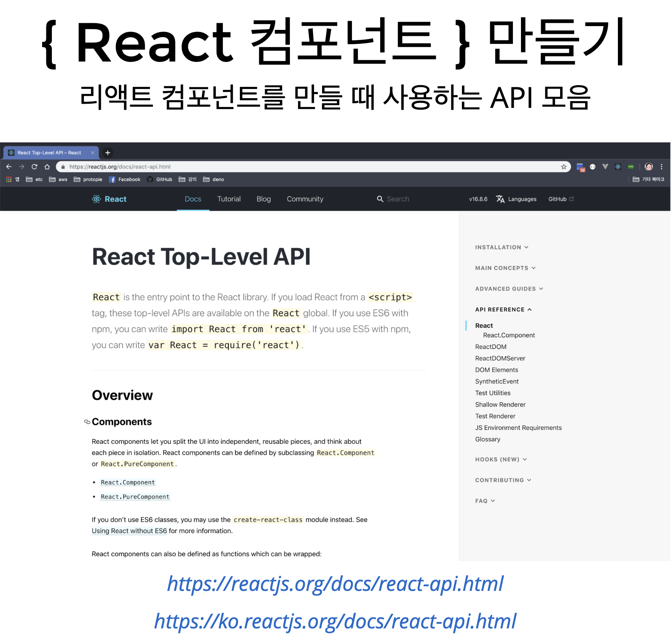671x644 pixels.
Task: Expand the Main Concepts sidebar section
Action: (505, 268)
